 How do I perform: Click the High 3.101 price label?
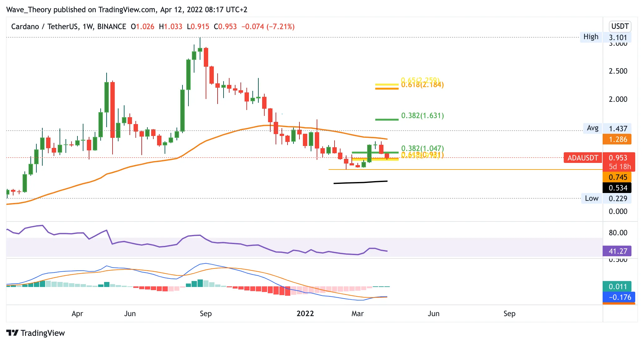(x=606, y=37)
